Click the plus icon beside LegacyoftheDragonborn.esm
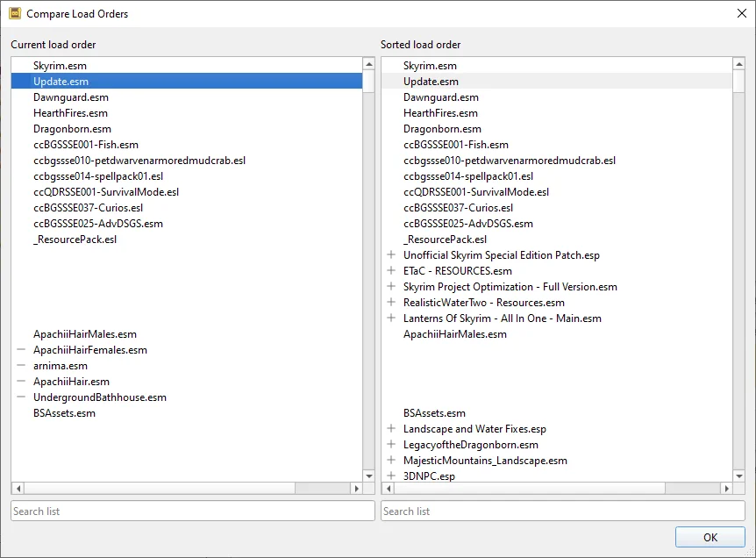 point(391,444)
